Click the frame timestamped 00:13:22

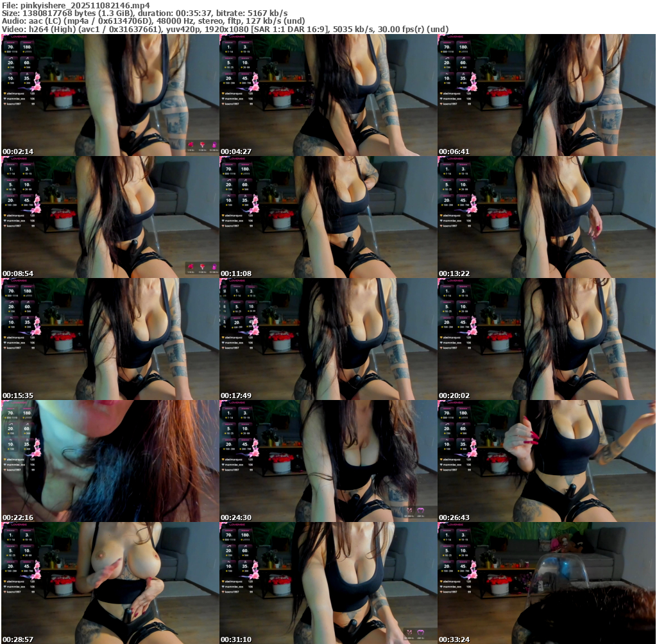(x=546, y=217)
